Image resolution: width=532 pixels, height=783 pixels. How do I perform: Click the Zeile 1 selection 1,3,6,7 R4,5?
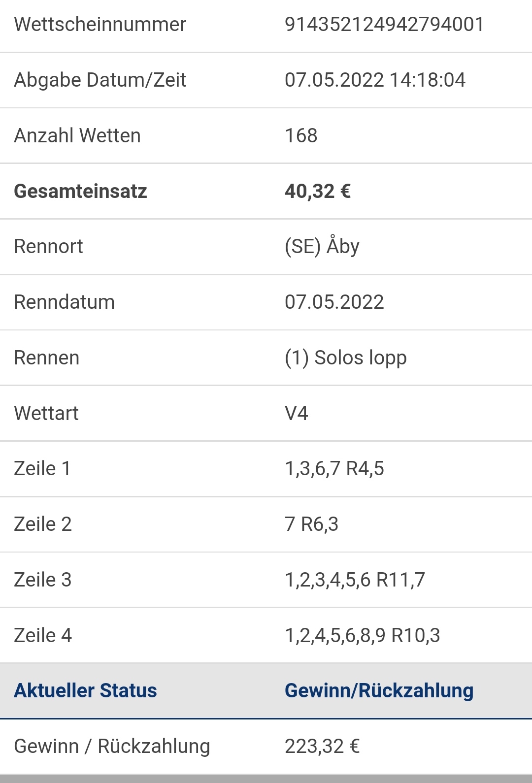pyautogui.click(x=334, y=469)
